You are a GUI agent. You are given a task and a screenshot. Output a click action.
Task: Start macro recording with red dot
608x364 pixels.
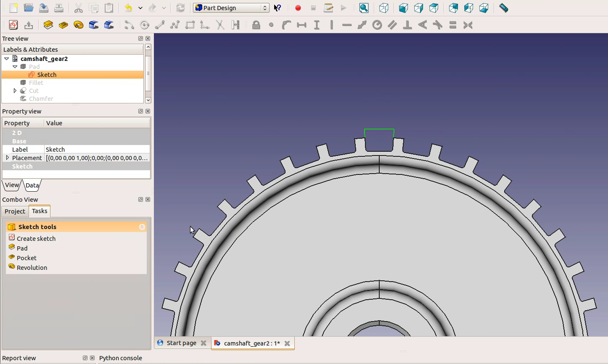click(298, 8)
